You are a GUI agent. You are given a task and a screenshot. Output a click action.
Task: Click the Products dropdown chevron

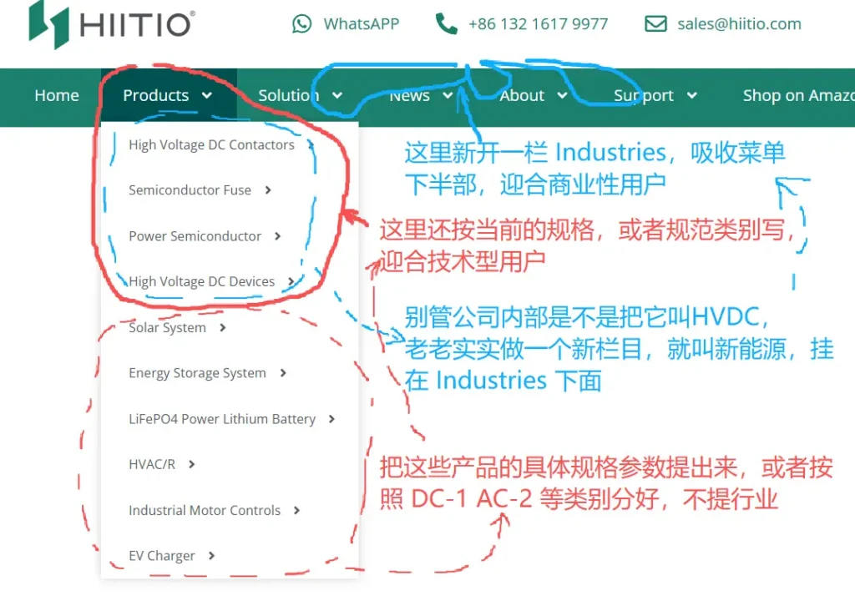[207, 95]
